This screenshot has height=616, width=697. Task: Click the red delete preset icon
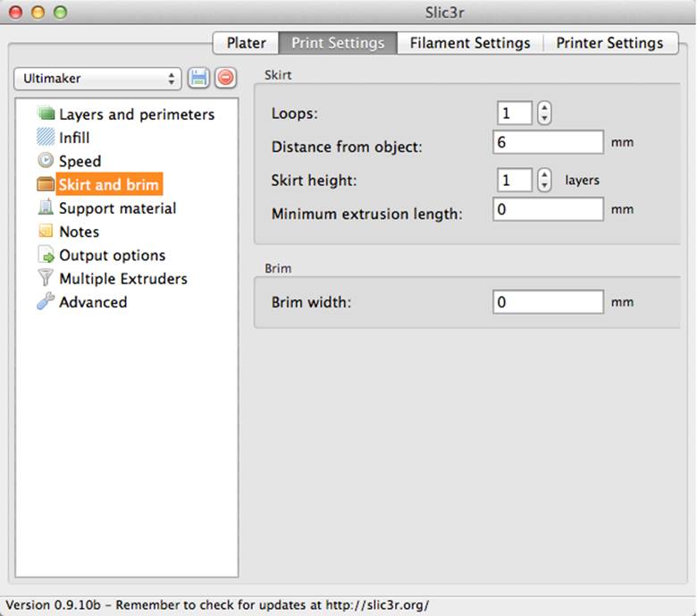[226, 79]
